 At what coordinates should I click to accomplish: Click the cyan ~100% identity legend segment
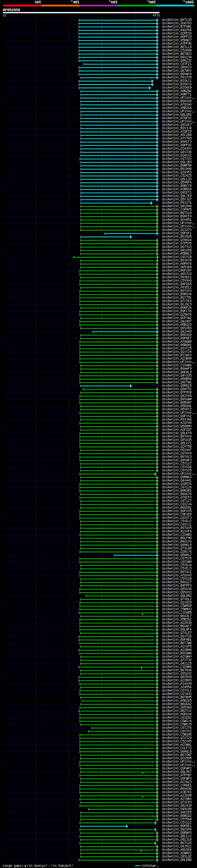click(175, 6)
